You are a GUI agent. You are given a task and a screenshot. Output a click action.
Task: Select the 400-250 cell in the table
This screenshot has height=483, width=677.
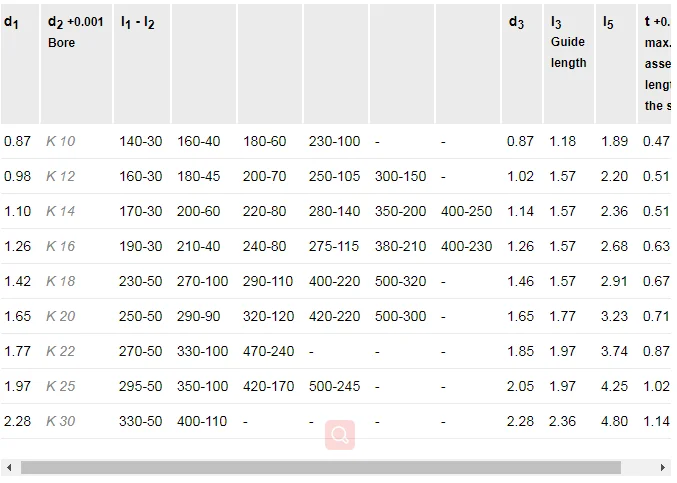click(466, 211)
